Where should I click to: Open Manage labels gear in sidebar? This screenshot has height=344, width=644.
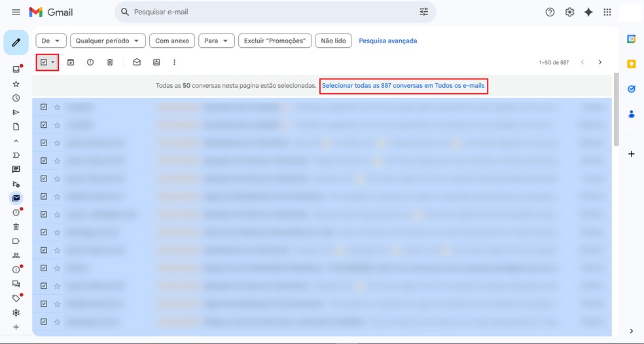16,313
